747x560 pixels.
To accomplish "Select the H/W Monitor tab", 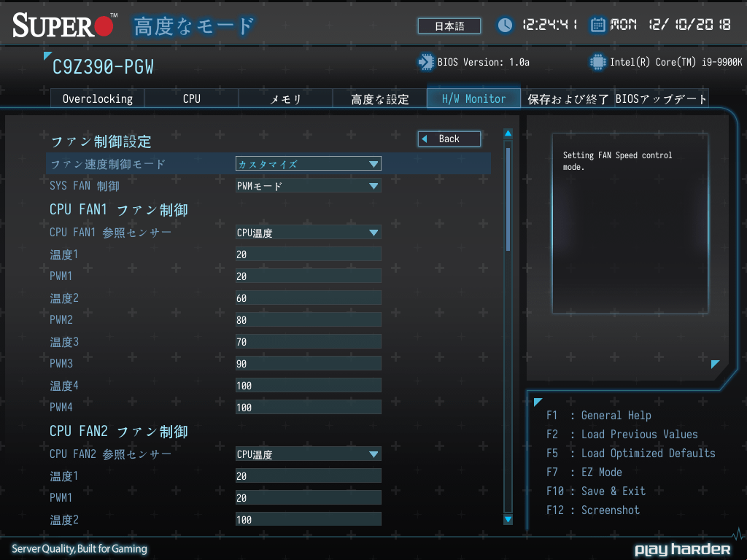I will click(x=473, y=98).
